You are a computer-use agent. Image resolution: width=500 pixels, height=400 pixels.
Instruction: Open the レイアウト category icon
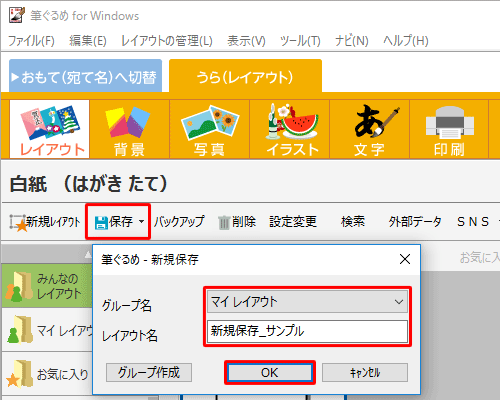point(50,129)
